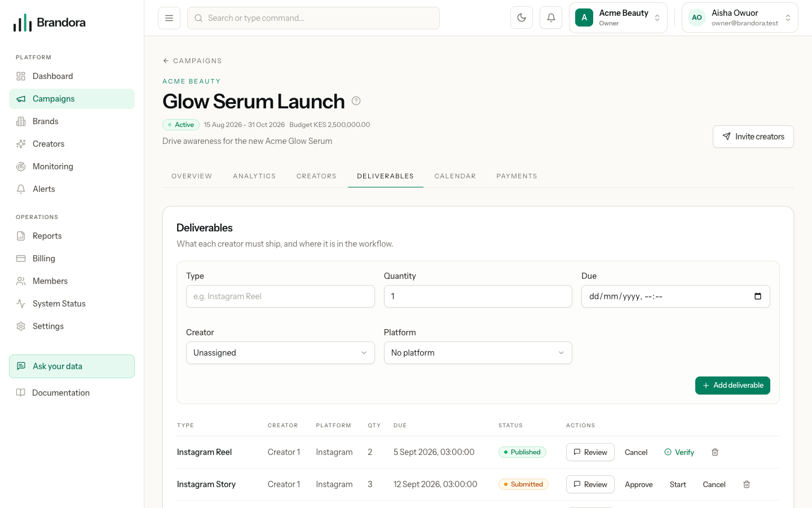
Task: Expand the Acme Beauty workspace switcher
Action: click(x=618, y=18)
